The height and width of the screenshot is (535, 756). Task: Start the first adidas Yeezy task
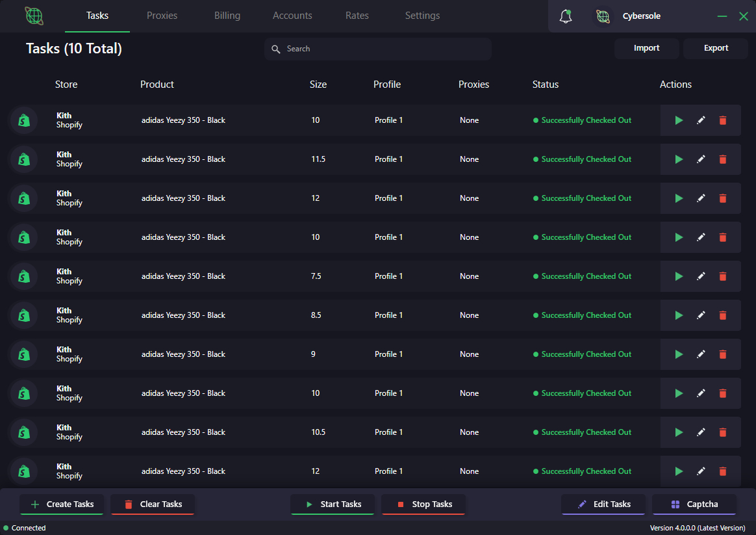point(679,120)
